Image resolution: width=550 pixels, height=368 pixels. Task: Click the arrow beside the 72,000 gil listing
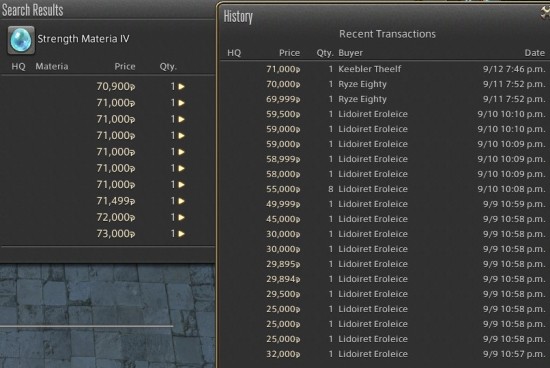(181, 218)
